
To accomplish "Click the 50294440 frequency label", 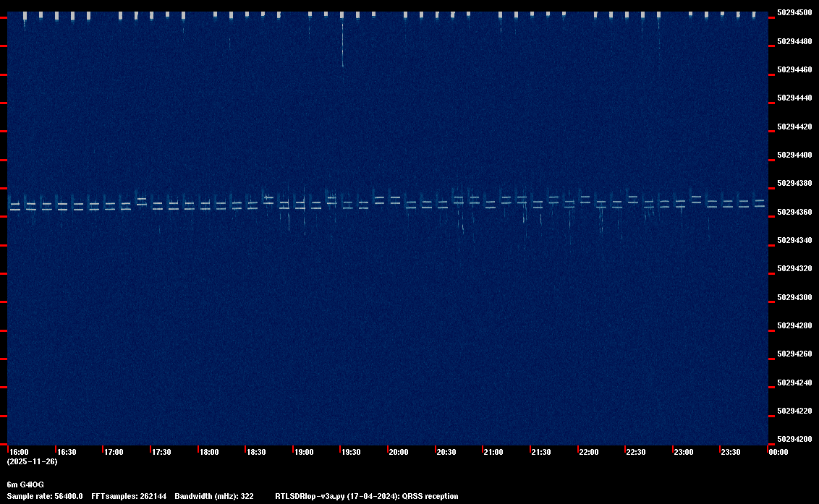I will click(794, 98).
